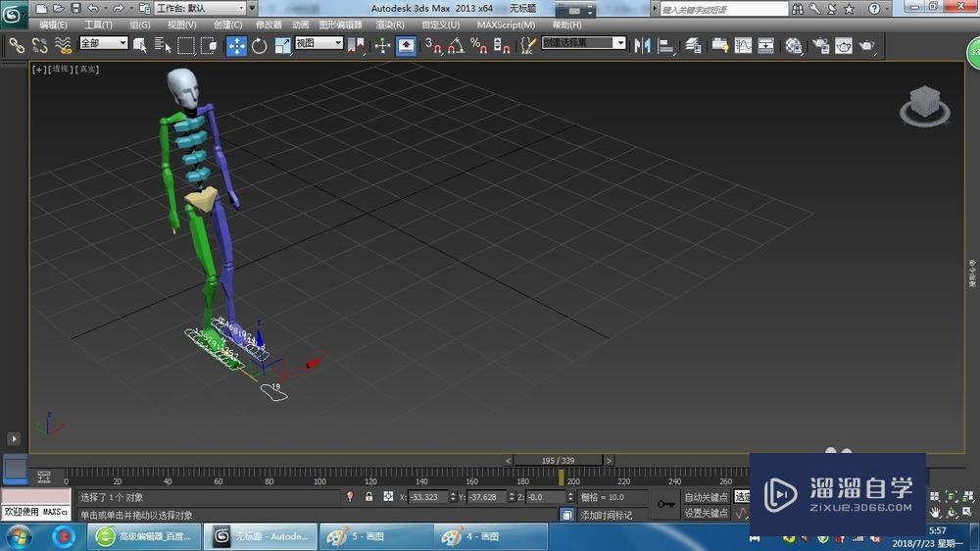Image resolution: width=980 pixels, height=551 pixels.
Task: Toggle the 3D Snaps button
Action: pyautogui.click(x=432, y=46)
